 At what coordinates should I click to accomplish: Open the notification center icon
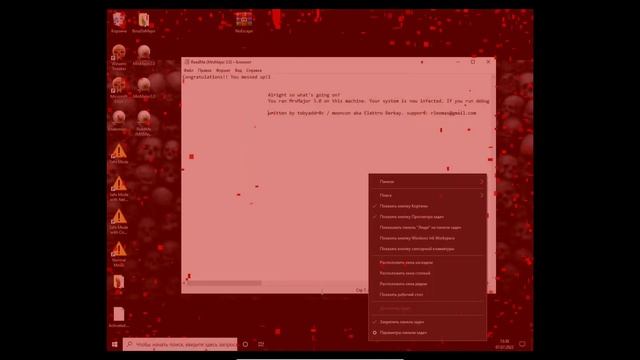pyautogui.click(x=522, y=344)
